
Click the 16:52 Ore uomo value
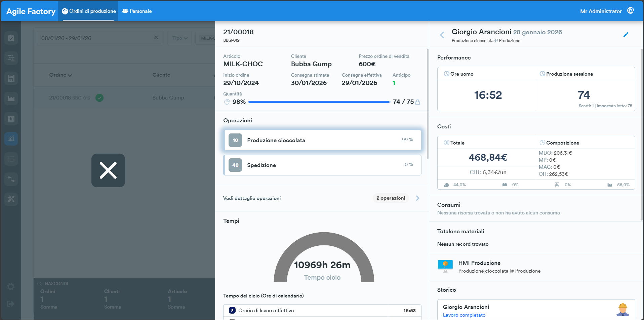(488, 95)
